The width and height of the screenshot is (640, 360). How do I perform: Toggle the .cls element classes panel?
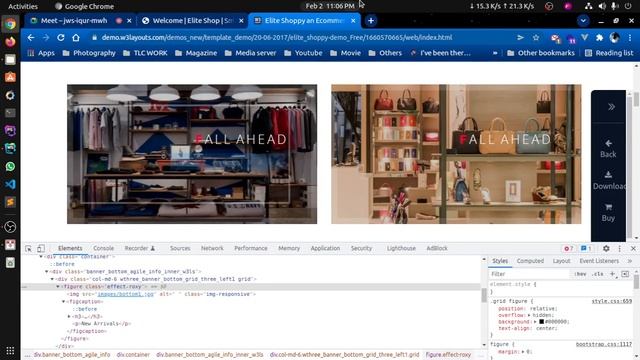[598, 274]
